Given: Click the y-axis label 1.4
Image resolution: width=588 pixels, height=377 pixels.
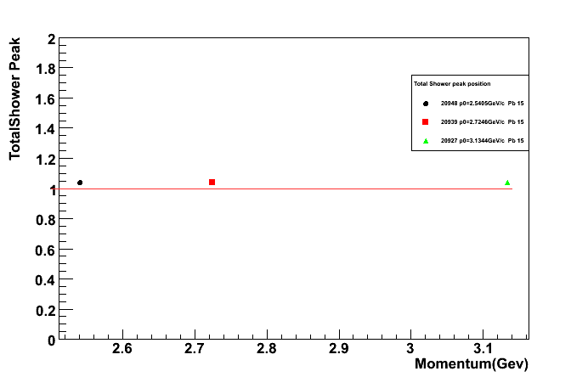Looking at the screenshot, I should coord(46,130).
